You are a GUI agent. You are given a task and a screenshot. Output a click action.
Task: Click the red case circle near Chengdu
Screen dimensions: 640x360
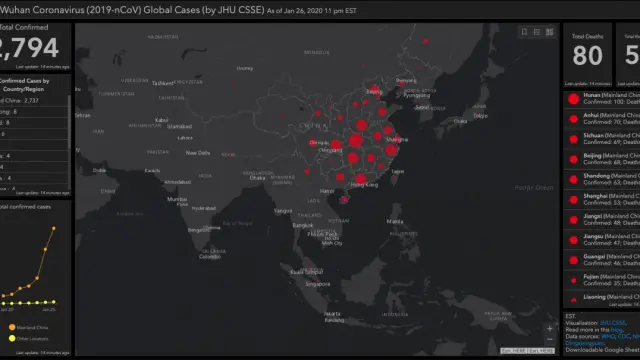pos(313,143)
